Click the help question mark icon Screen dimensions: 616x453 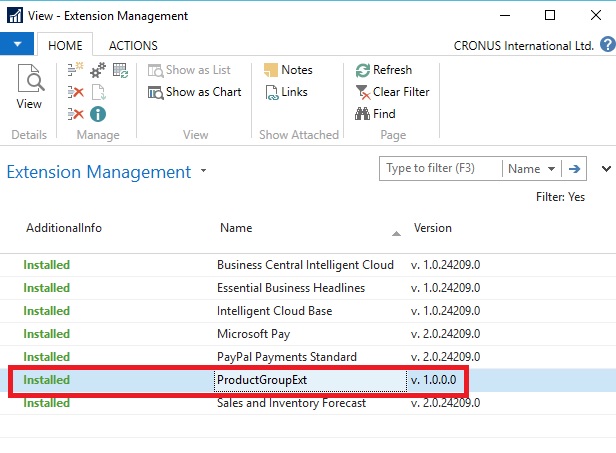click(x=607, y=44)
